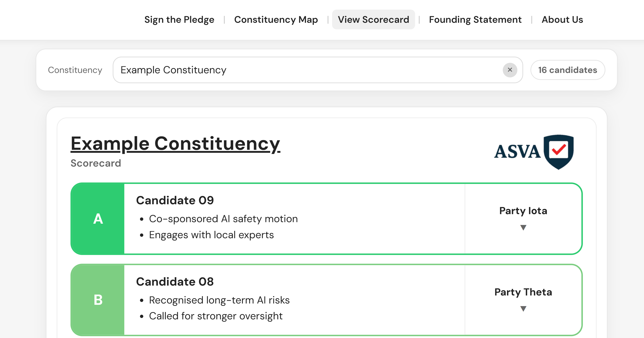Open the Party Theta dropdown arrow

tap(523, 309)
